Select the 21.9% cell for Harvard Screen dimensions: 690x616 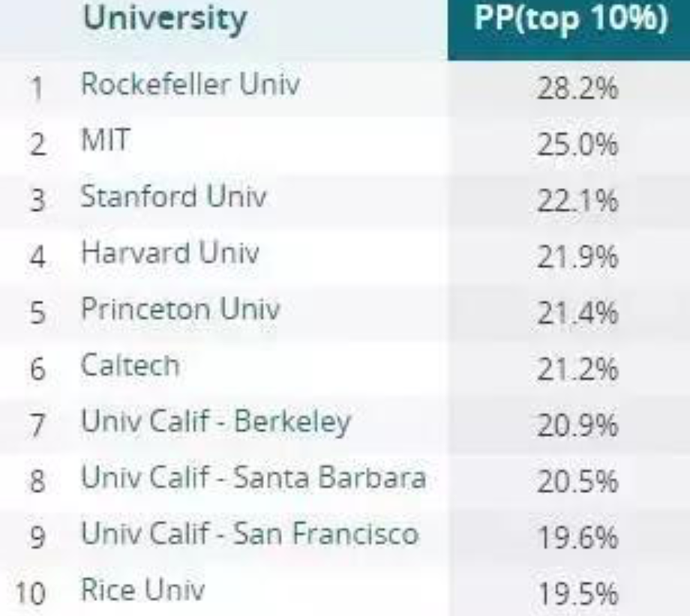pyautogui.click(x=577, y=257)
